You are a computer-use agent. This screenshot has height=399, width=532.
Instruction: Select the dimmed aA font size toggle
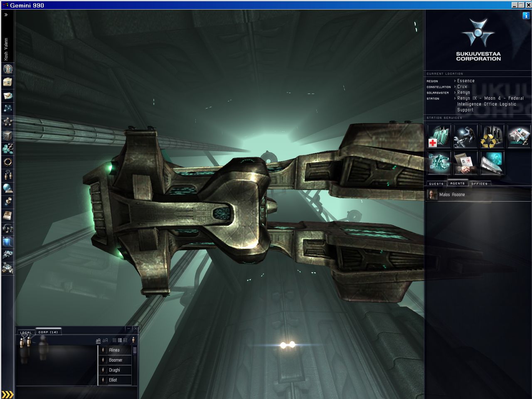[x=105, y=340]
